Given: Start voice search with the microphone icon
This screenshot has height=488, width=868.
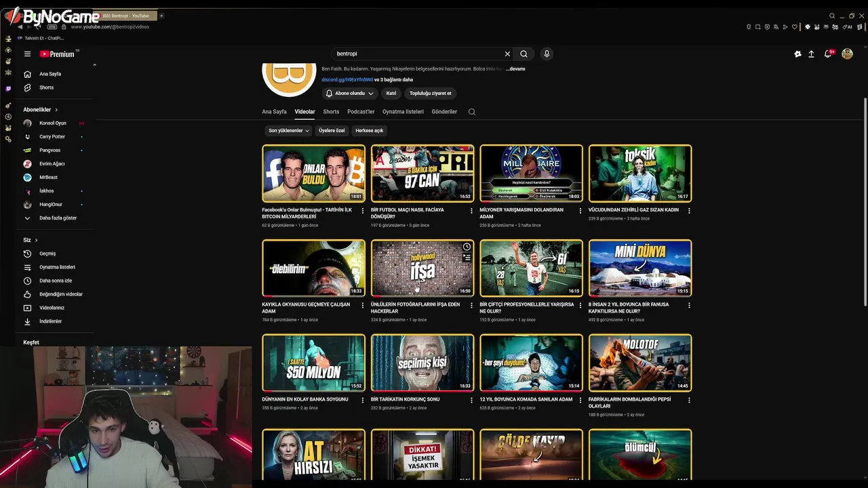Looking at the screenshot, I should tap(547, 54).
